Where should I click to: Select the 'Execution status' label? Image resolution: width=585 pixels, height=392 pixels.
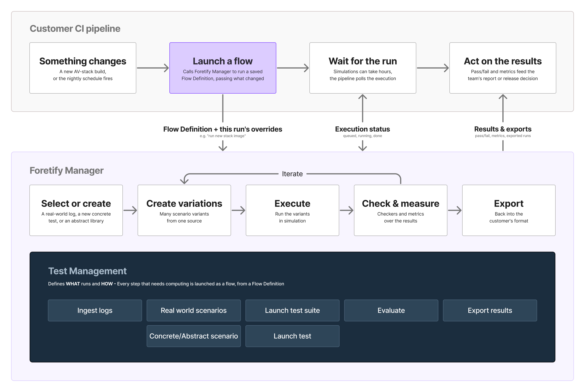(362, 129)
